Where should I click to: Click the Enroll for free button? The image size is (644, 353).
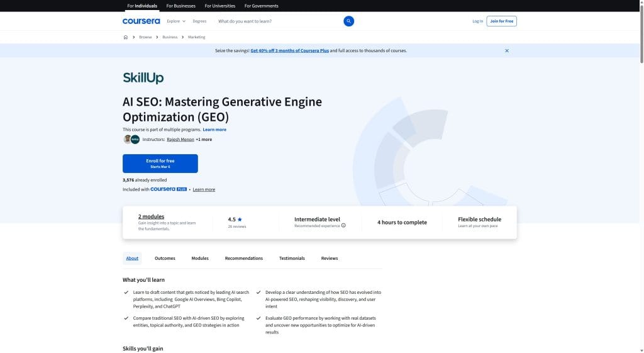tap(160, 164)
